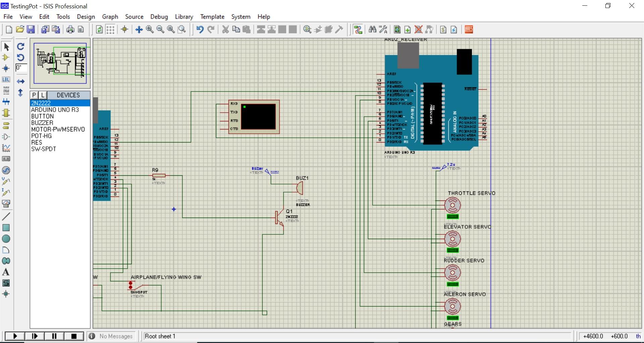This screenshot has height=343, width=644.
Task: Select the Wire Label tool
Action: pyautogui.click(x=6, y=80)
